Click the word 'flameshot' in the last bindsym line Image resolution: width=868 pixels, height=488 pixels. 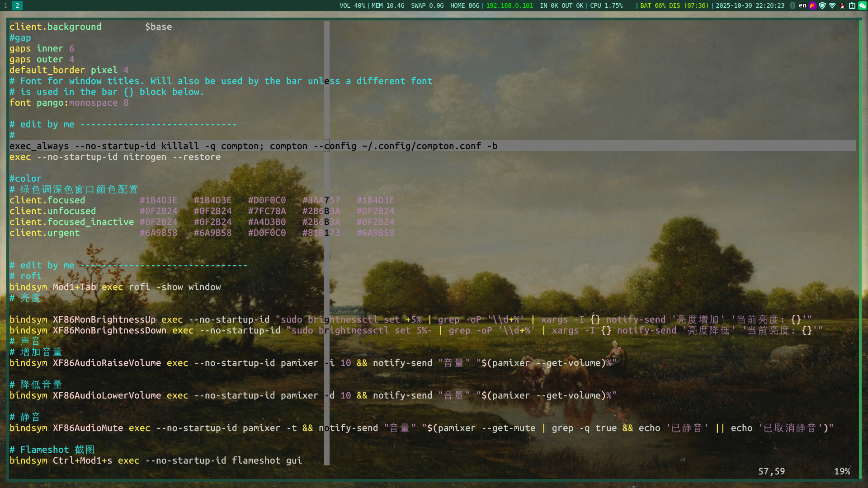[256, 460]
